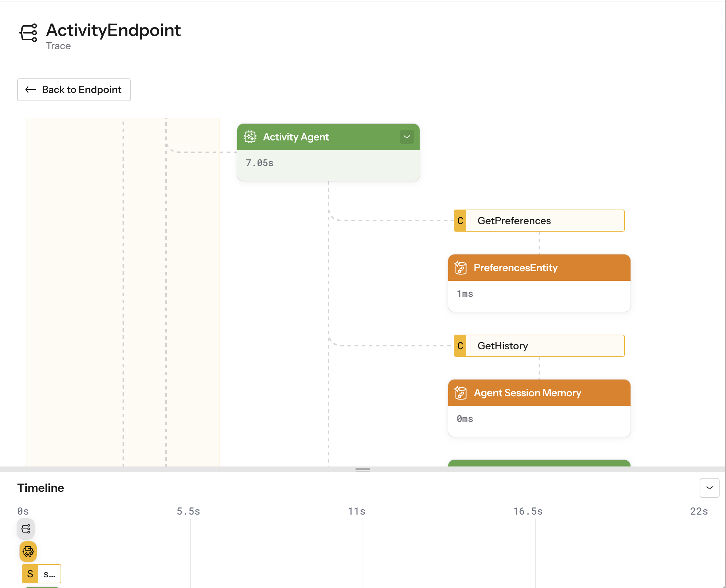Click the Agent Session Memory icon
This screenshot has width=726, height=588.
tap(461, 393)
